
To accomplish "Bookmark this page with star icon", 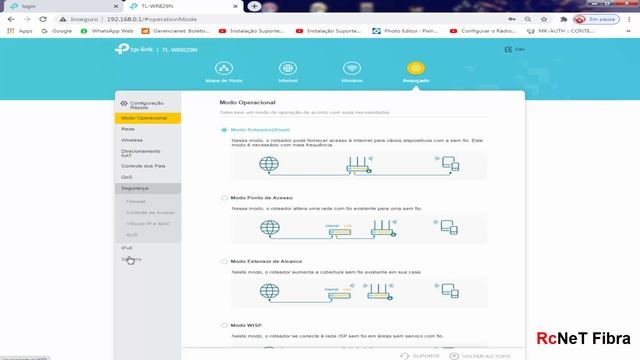I will coord(544,19).
